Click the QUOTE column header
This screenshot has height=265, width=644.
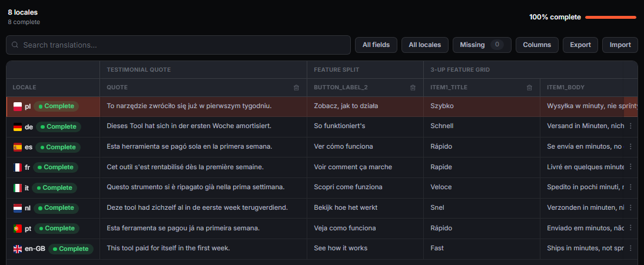click(x=203, y=88)
